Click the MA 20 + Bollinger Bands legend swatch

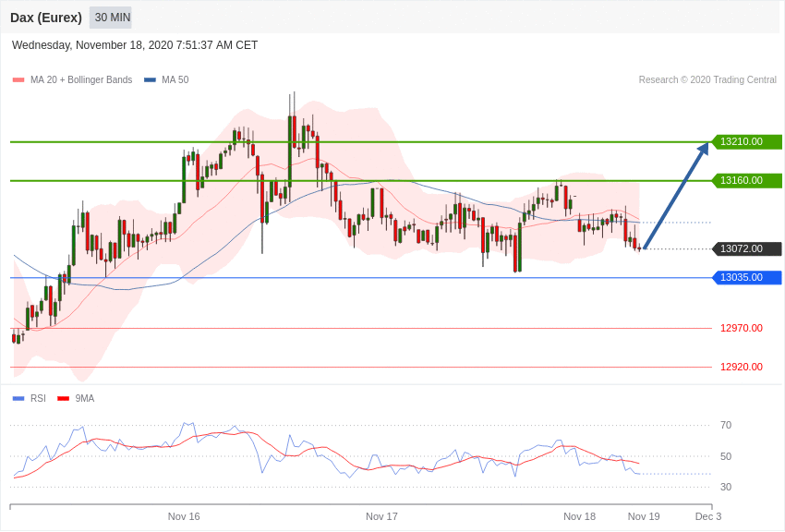tap(18, 80)
